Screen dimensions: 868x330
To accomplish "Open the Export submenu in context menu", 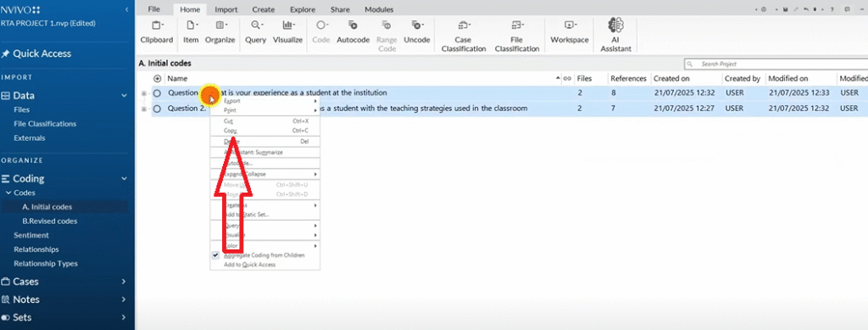I will pos(264,101).
